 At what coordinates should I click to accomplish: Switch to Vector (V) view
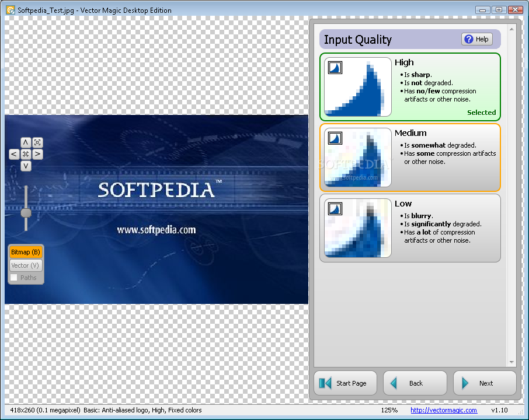26,265
